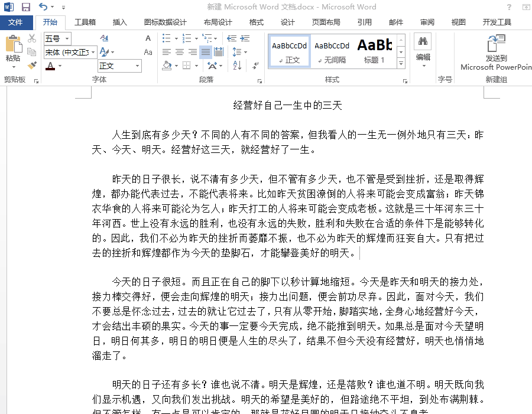This screenshot has height=414, width=532.
Task: Expand the paste options arrow under 粘贴
Action: pyautogui.click(x=14, y=67)
